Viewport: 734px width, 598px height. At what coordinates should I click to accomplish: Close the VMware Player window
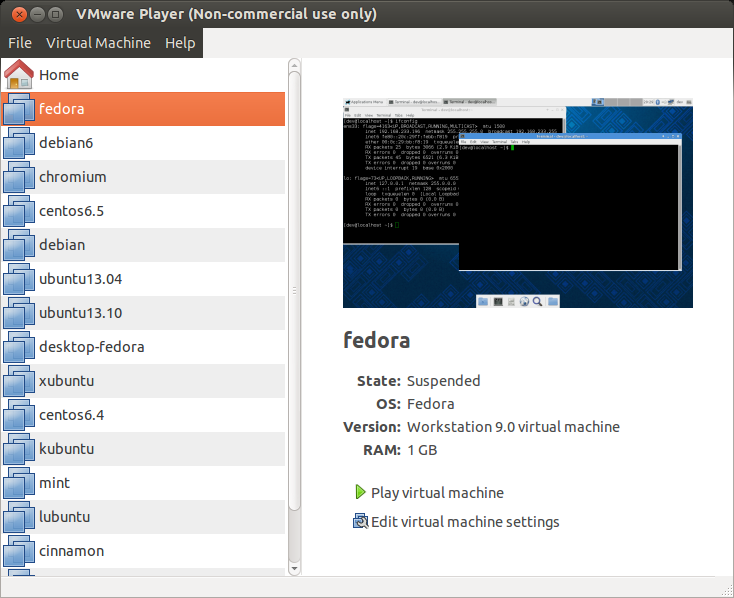pos(19,15)
